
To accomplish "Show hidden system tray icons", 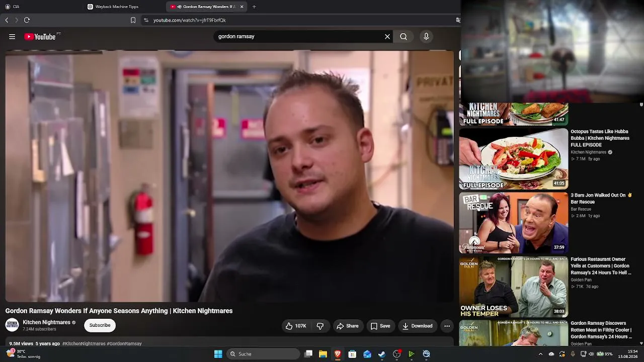I will point(541,354).
